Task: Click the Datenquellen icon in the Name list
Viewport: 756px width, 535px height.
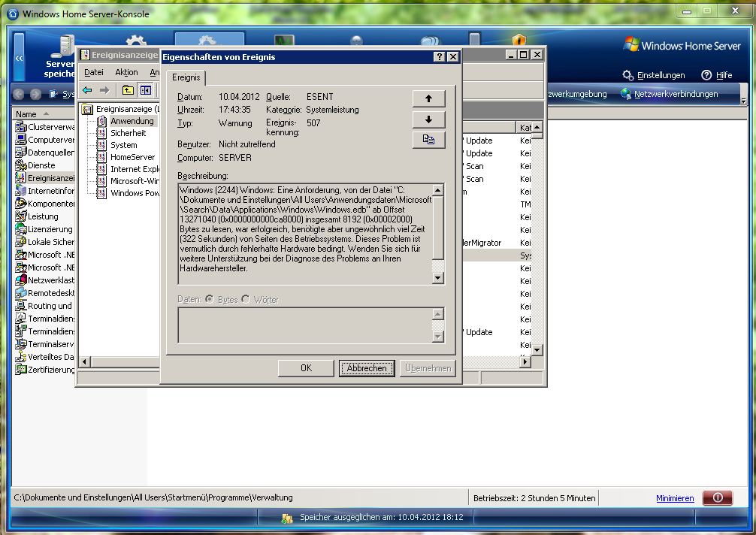Action: click(x=21, y=153)
